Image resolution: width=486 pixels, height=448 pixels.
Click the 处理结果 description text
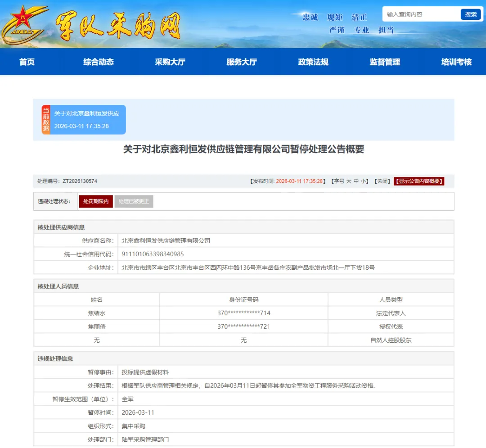(249, 386)
